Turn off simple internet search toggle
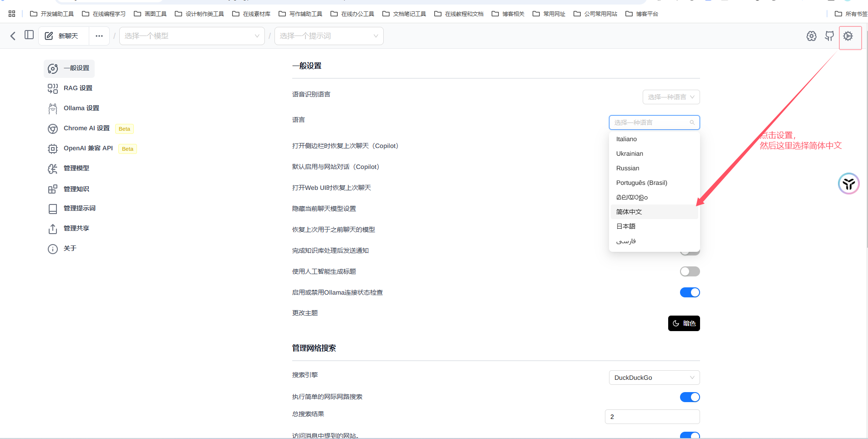This screenshot has height=439, width=868. (690, 397)
